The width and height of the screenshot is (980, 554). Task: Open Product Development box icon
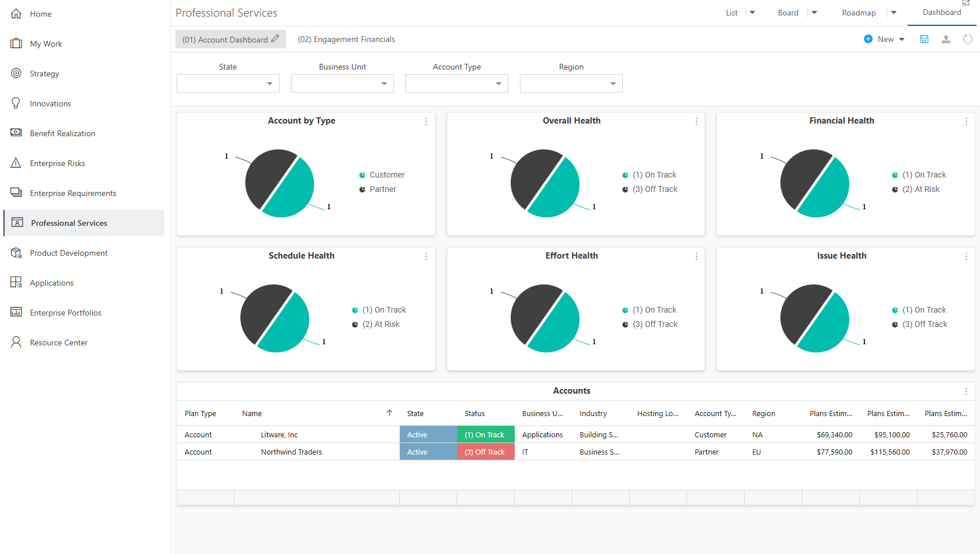click(16, 253)
